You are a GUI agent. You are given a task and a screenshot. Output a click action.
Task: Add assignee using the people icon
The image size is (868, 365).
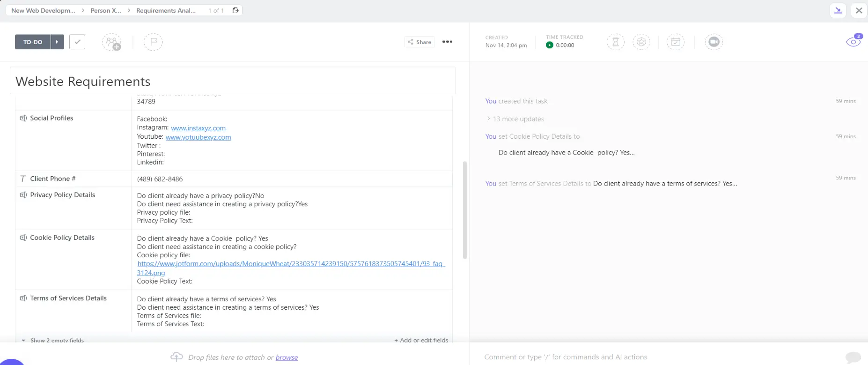tap(111, 42)
